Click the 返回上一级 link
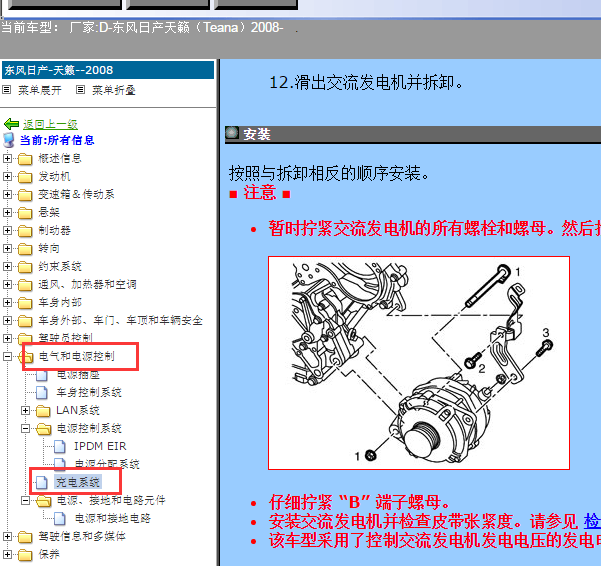601x566 pixels. click(50, 124)
